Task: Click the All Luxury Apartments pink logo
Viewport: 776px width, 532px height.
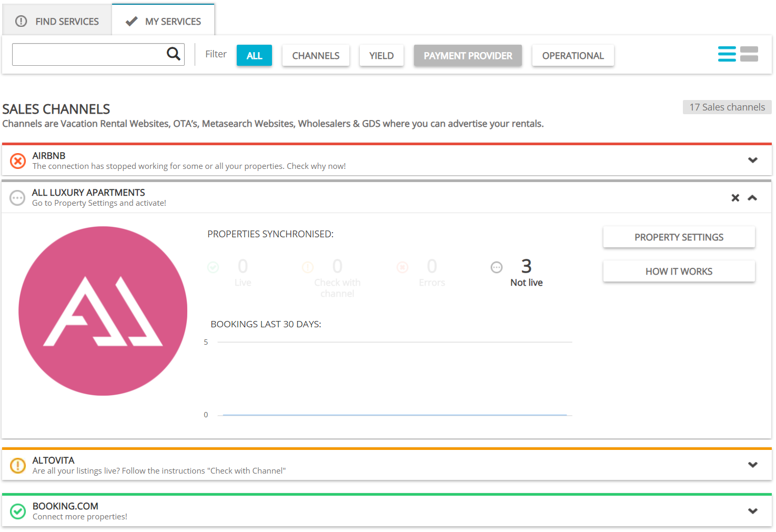Action: tap(103, 311)
